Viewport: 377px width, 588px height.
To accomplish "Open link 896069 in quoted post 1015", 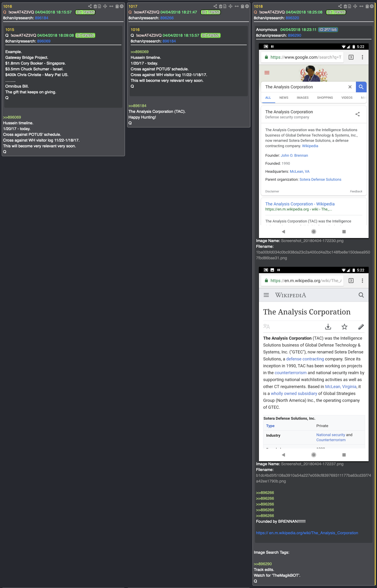I will click(x=44, y=41).
